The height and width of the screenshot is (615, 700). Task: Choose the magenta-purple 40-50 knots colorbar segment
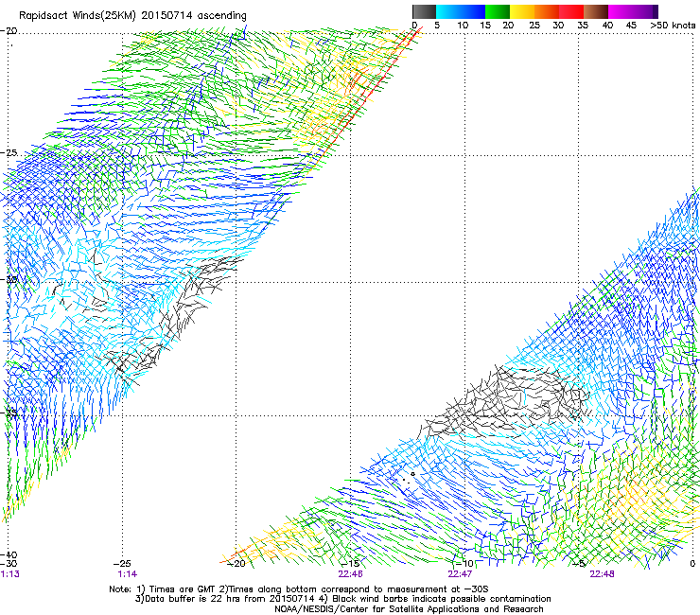pyautogui.click(x=633, y=11)
